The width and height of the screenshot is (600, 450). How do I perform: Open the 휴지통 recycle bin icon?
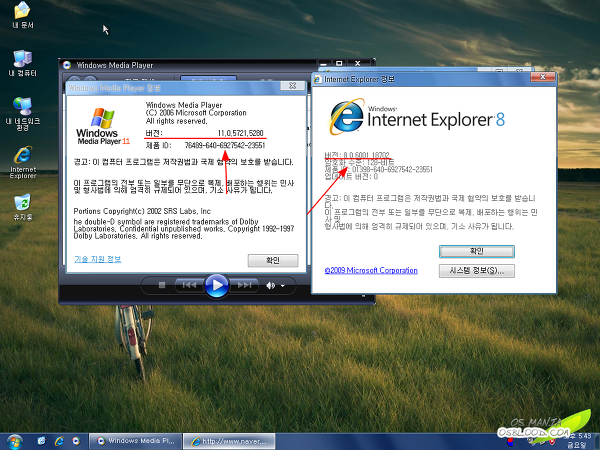click(x=23, y=207)
